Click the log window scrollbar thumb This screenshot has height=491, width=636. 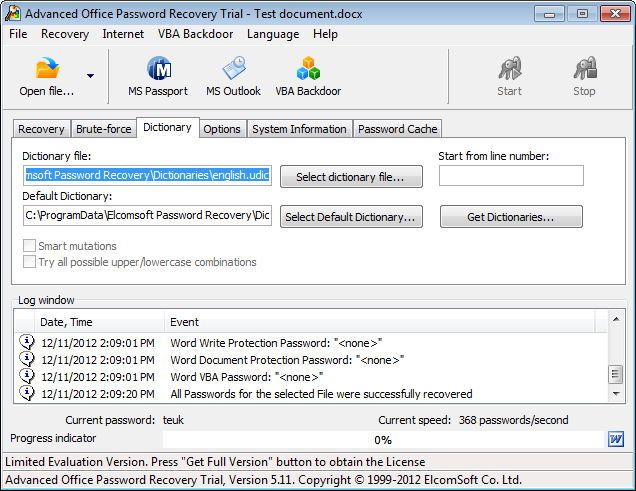pyautogui.click(x=616, y=374)
